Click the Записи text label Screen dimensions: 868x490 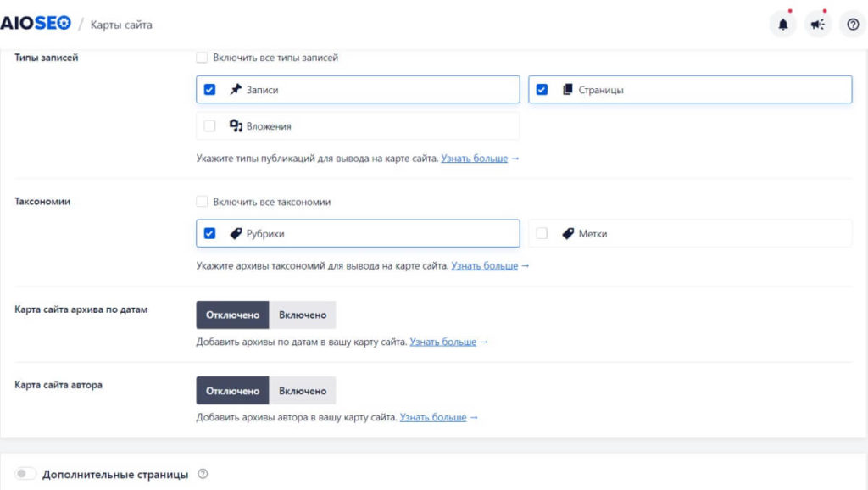(x=263, y=90)
